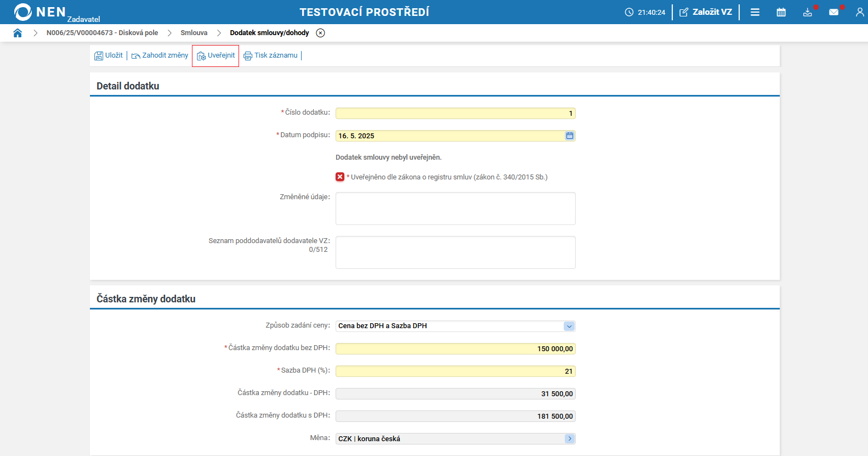Go to the home page icon
The image size is (868, 456).
pos(18,33)
